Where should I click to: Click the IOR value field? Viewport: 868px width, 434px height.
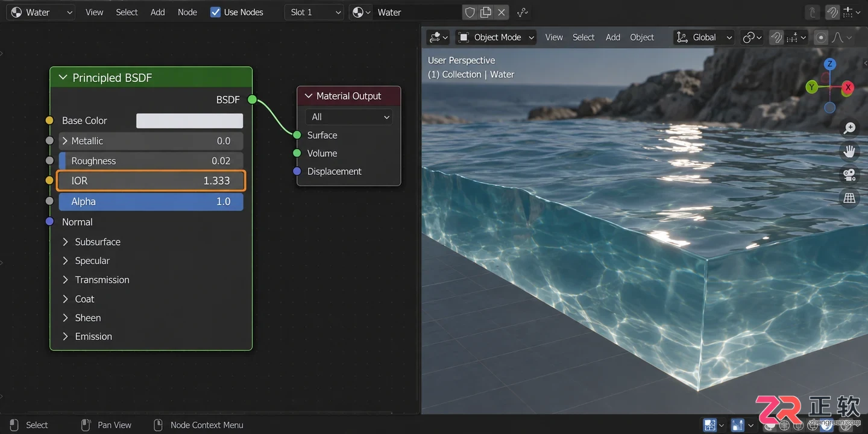(x=151, y=181)
